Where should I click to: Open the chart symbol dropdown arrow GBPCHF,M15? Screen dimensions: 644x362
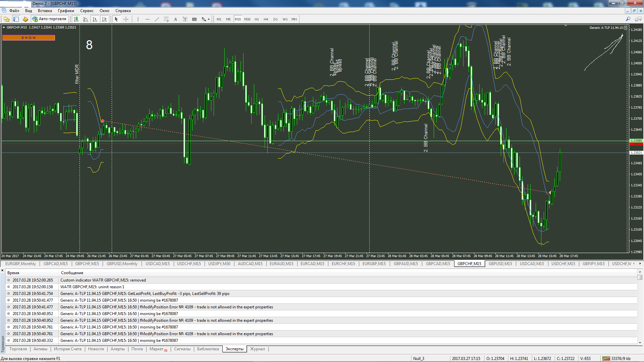(x=4, y=27)
